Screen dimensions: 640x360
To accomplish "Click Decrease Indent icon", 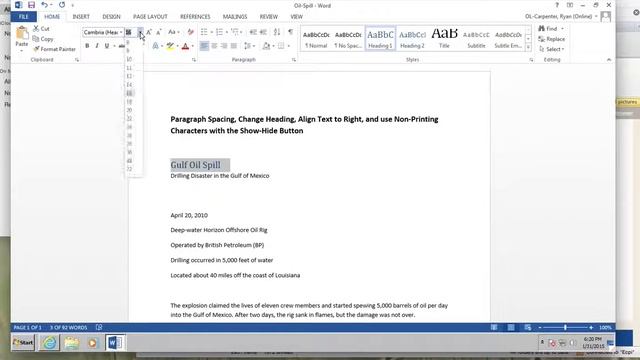I will tap(253, 32).
